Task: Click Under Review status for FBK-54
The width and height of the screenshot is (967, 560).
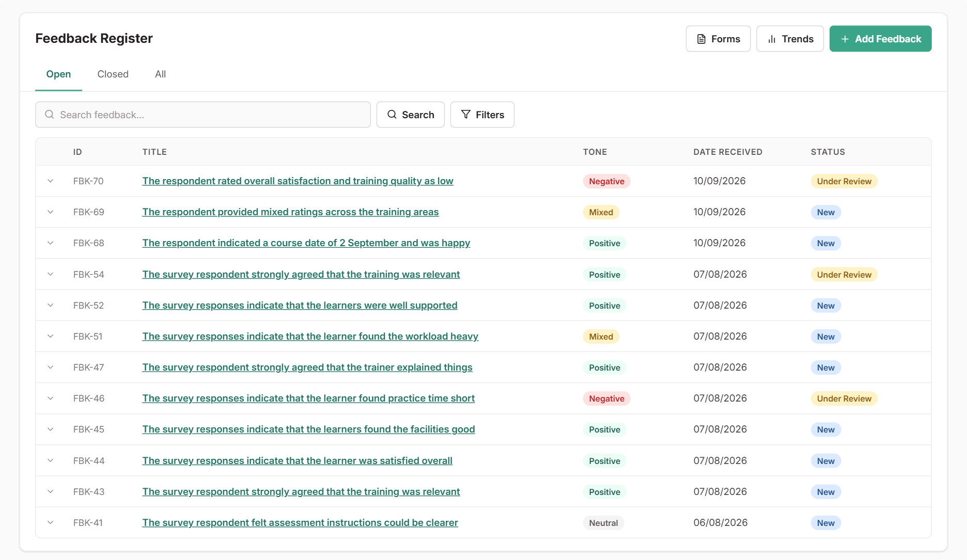Action: tap(844, 275)
